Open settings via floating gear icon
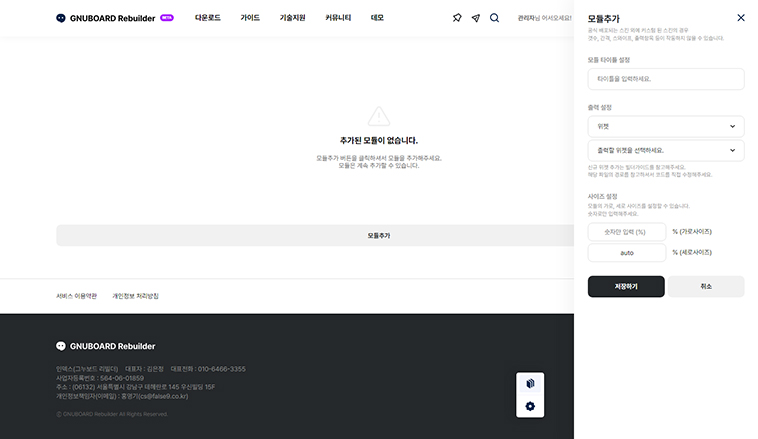Image resolution: width=758 pixels, height=439 pixels. 530,406
